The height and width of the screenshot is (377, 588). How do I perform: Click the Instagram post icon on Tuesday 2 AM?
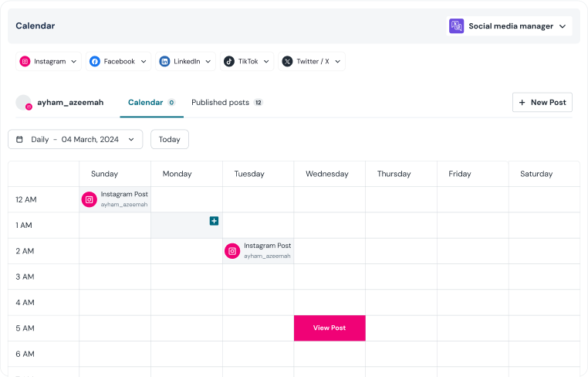pos(232,251)
